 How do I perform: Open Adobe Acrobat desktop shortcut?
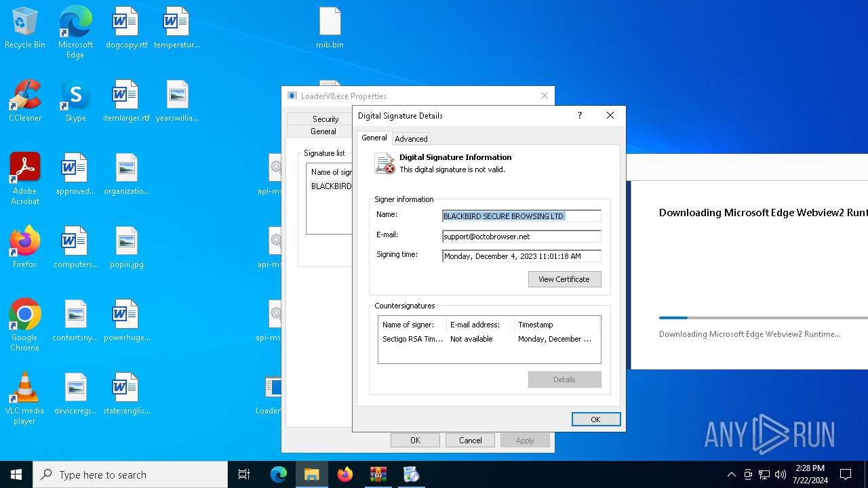tap(25, 178)
